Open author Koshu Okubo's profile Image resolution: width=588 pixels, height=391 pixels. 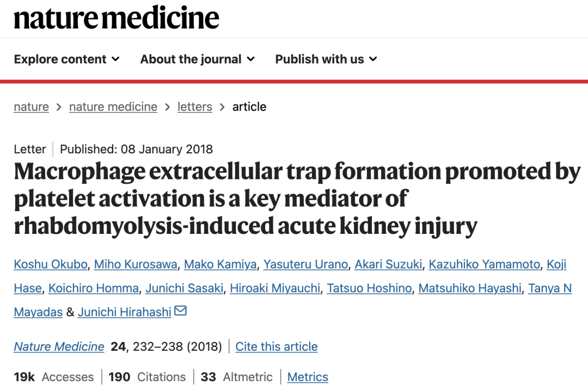point(50,264)
